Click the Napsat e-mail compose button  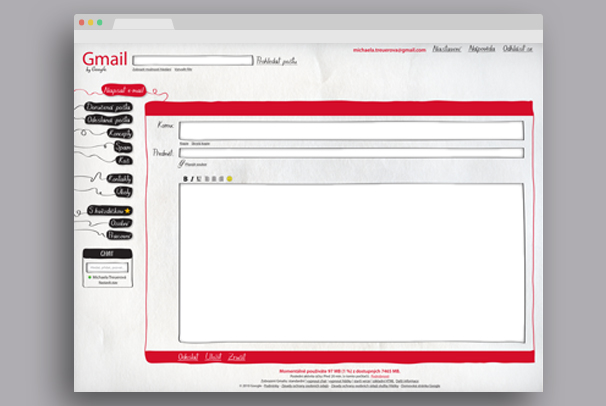[x=123, y=90]
